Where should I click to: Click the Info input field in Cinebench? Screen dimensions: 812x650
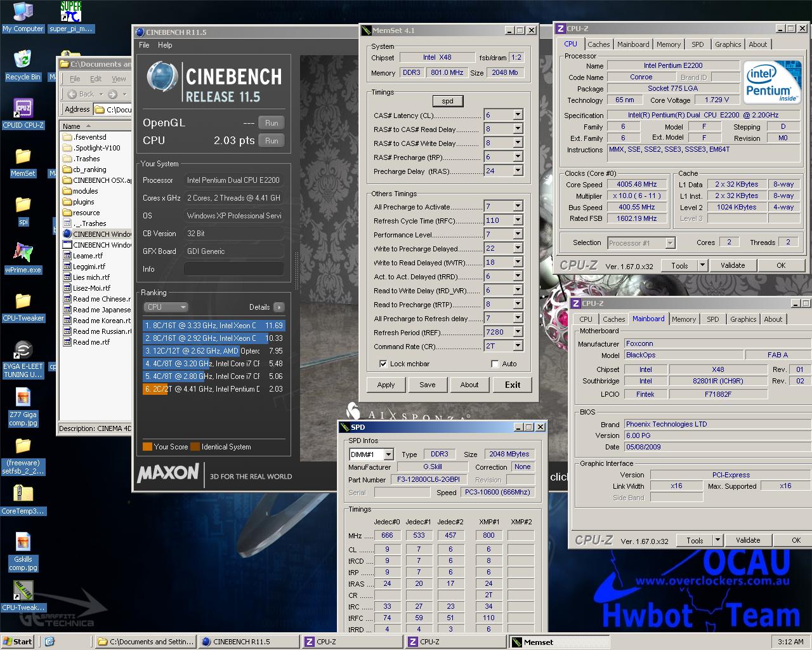tap(233, 269)
